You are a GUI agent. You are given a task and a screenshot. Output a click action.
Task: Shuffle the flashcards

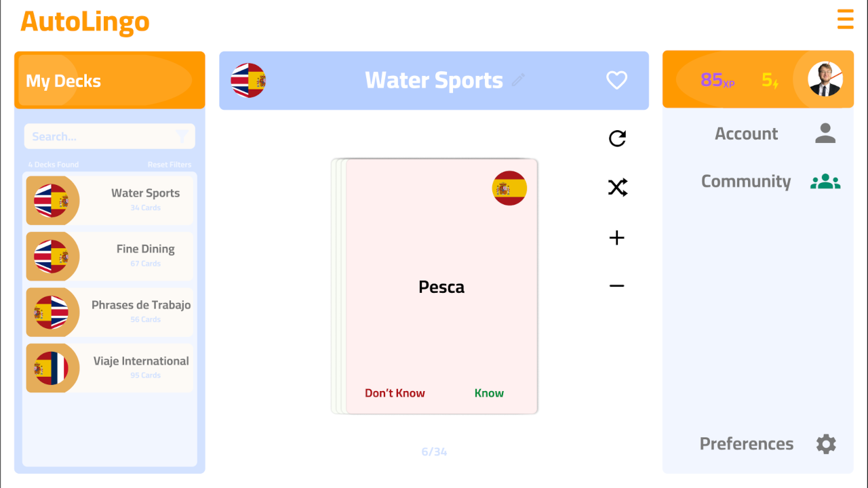(x=617, y=188)
